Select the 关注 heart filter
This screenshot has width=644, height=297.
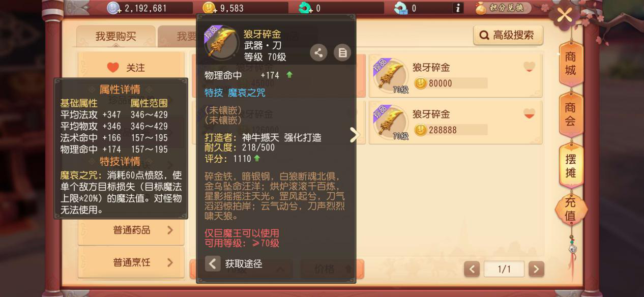coord(131,68)
